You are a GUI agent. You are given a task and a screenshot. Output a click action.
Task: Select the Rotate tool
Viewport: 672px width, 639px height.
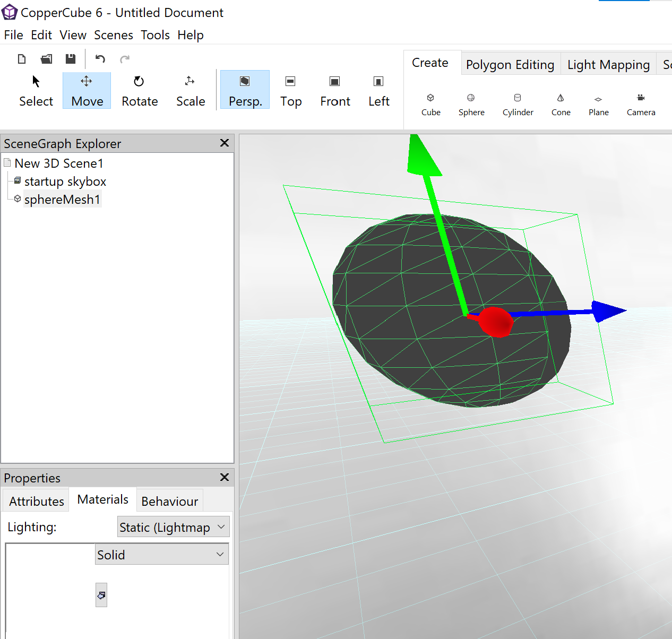tap(140, 91)
